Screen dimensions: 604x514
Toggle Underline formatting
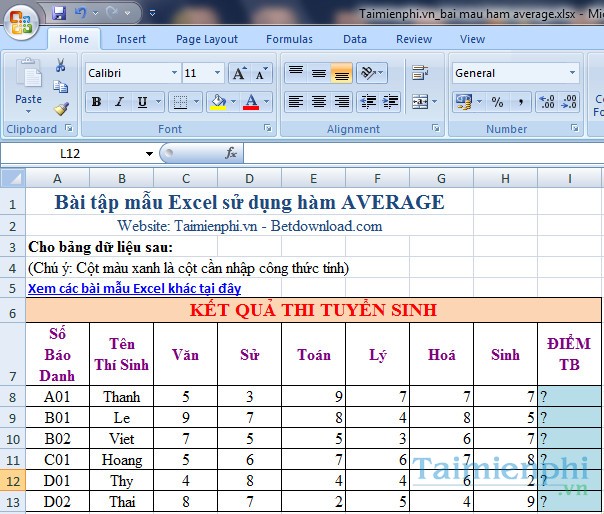click(x=142, y=102)
